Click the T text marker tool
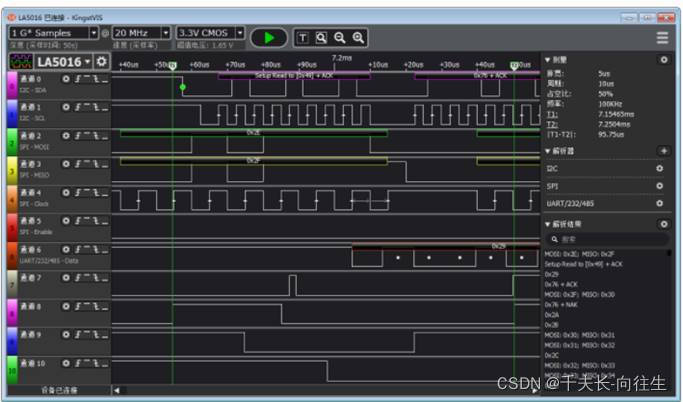Viewport: 683px width, 402px height. pyautogui.click(x=303, y=37)
